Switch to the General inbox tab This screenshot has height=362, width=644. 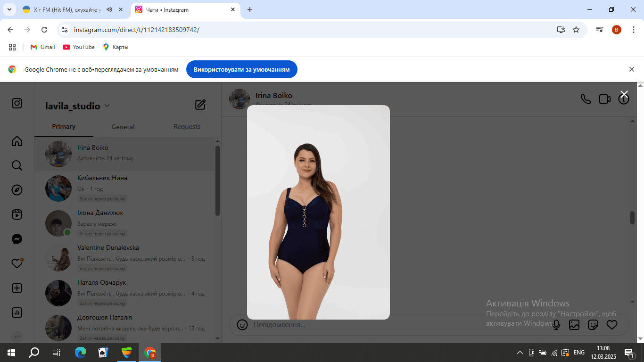coord(123,127)
